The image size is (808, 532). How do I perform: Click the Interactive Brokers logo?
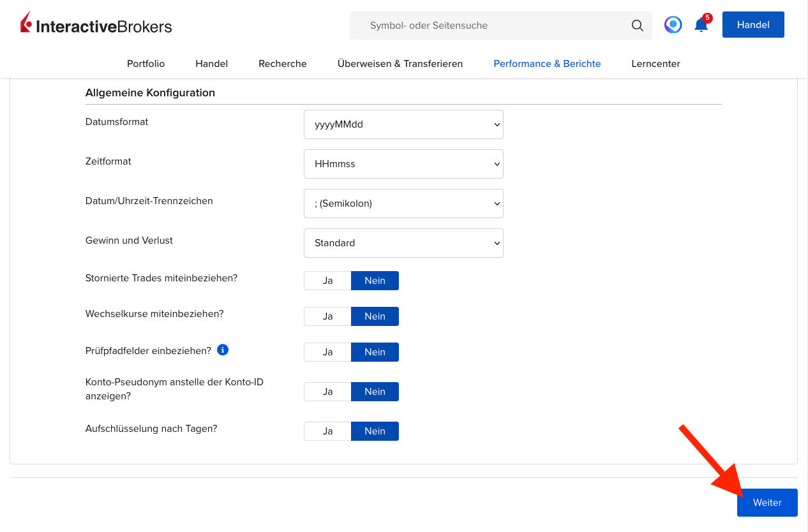coord(96,25)
